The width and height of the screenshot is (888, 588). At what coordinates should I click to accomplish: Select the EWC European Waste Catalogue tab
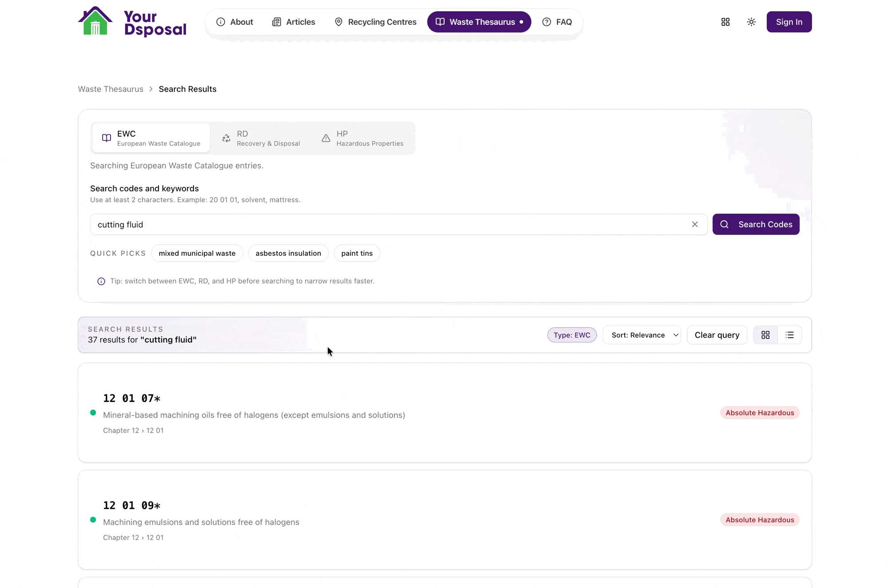click(151, 138)
